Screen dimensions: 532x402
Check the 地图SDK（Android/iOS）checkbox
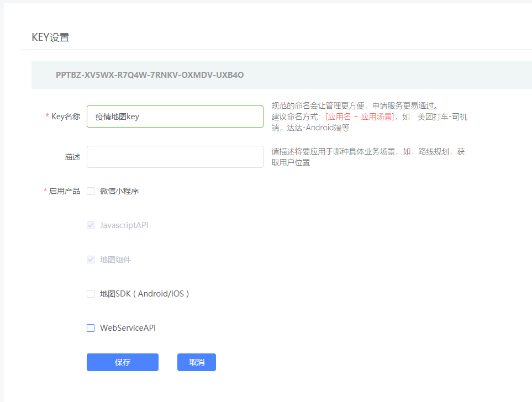click(91, 293)
